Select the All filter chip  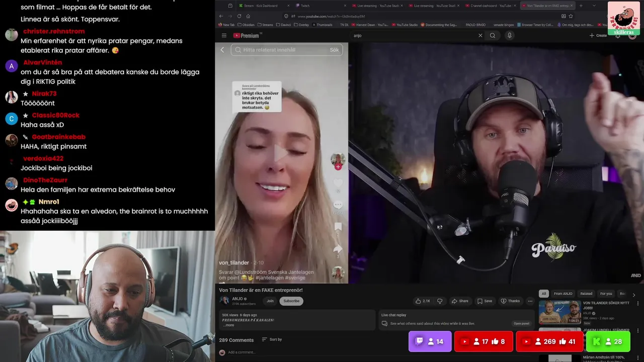543,294
